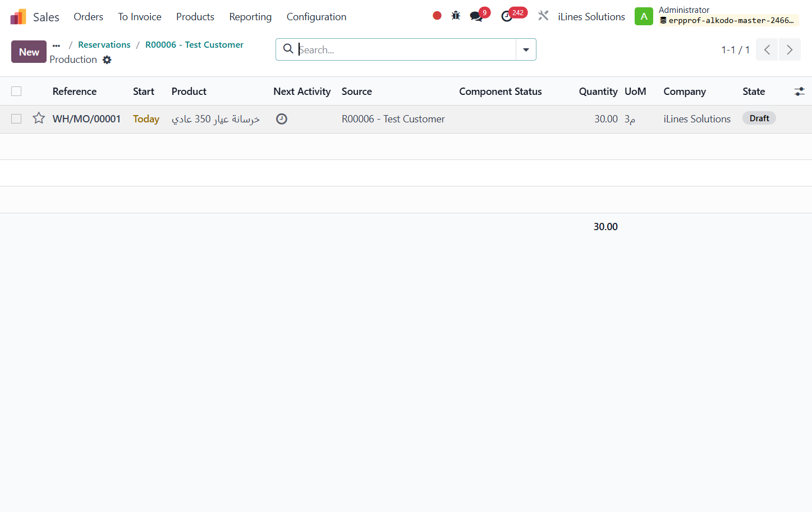The height and width of the screenshot is (512, 812).
Task: Toggle search filter options dropdown arrow
Action: pyautogui.click(x=526, y=49)
